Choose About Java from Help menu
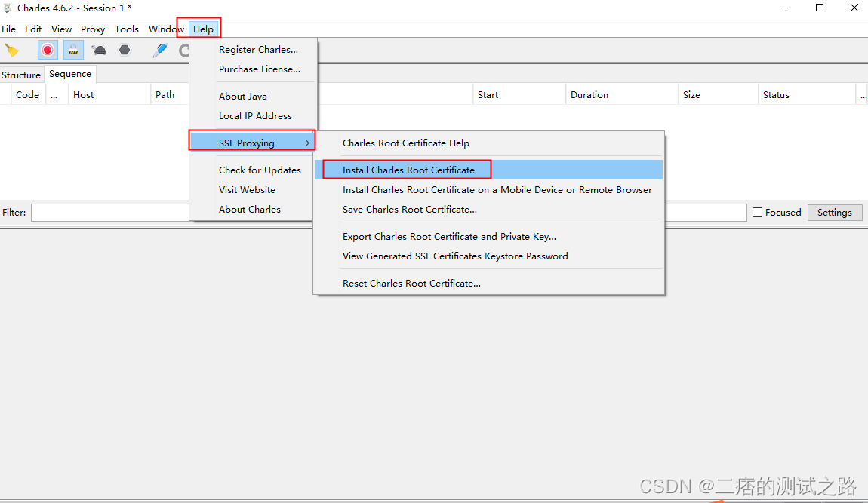 point(254,96)
